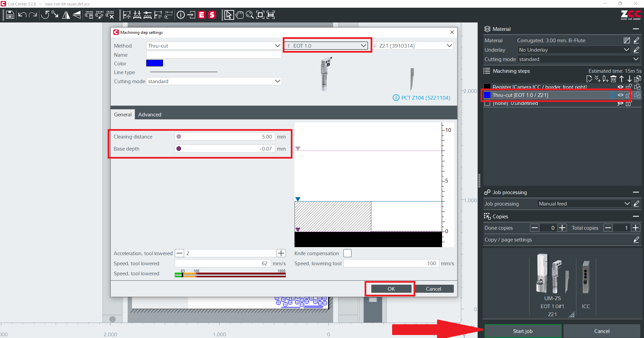The image size is (644, 338).
Task: Switch to the Advanced tab
Action: (150, 115)
